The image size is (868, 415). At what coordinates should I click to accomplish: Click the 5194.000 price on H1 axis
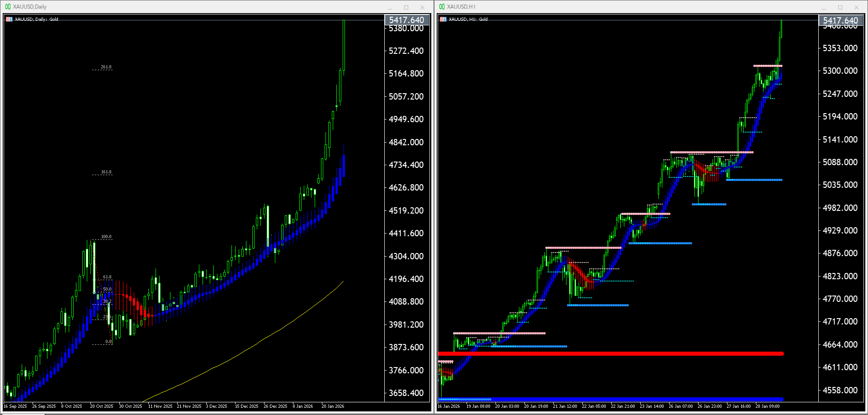pyautogui.click(x=840, y=117)
